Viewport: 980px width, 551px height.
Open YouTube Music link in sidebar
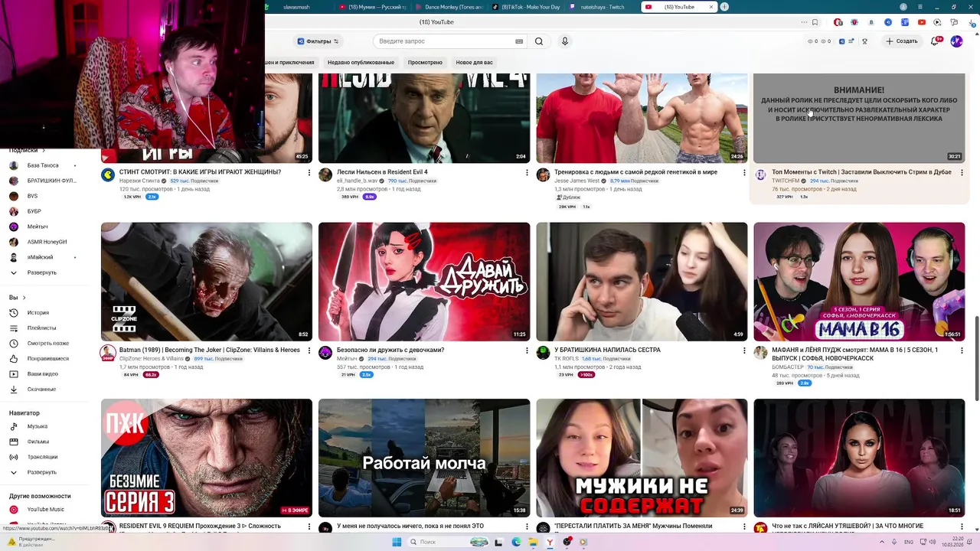coord(45,510)
